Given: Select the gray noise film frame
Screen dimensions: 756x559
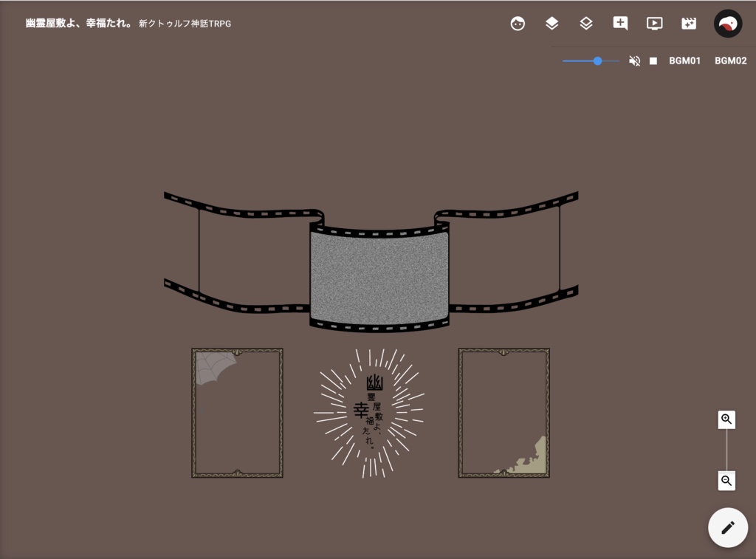Looking at the screenshot, I should tap(379, 278).
